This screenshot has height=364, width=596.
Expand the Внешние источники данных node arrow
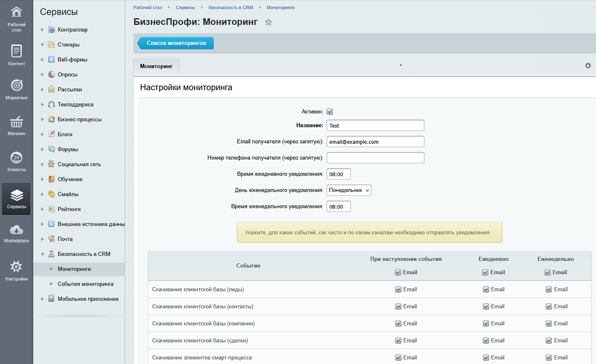pos(42,224)
